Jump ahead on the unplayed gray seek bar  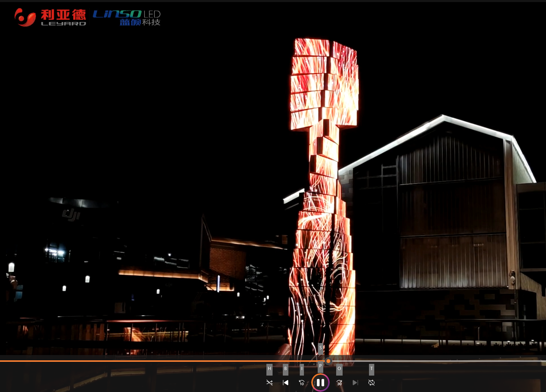click(x=440, y=361)
